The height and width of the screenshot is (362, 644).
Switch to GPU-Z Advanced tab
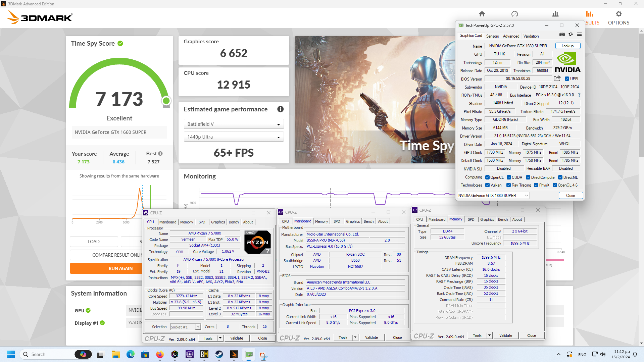tap(511, 36)
